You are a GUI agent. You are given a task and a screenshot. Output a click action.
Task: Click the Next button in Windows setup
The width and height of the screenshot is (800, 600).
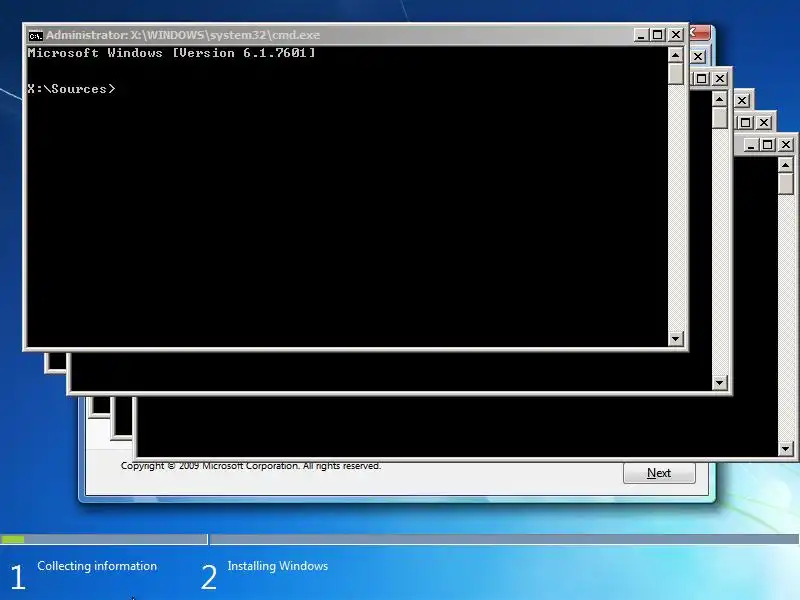point(659,473)
